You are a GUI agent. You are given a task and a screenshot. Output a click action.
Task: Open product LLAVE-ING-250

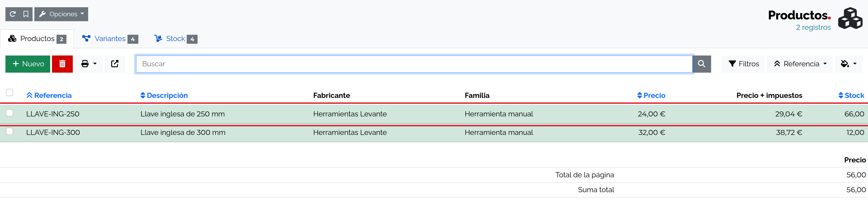[x=53, y=114]
